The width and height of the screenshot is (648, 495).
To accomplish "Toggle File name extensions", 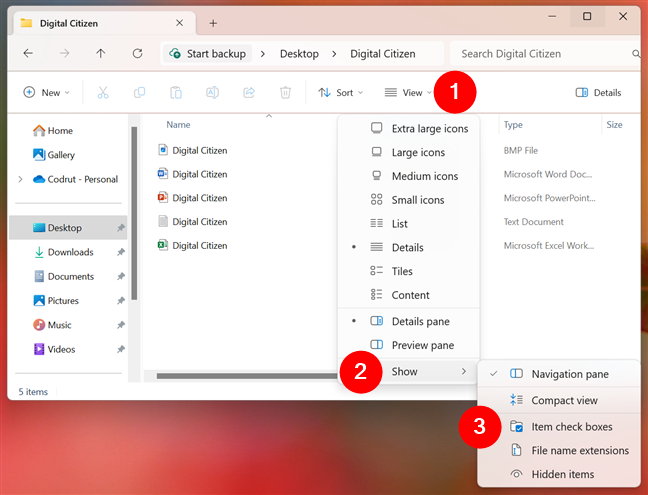I will tap(559, 450).
